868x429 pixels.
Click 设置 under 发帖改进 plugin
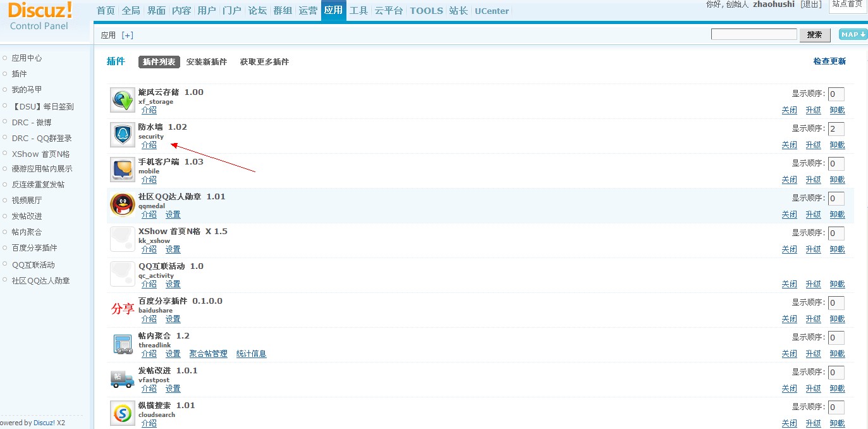click(x=173, y=389)
